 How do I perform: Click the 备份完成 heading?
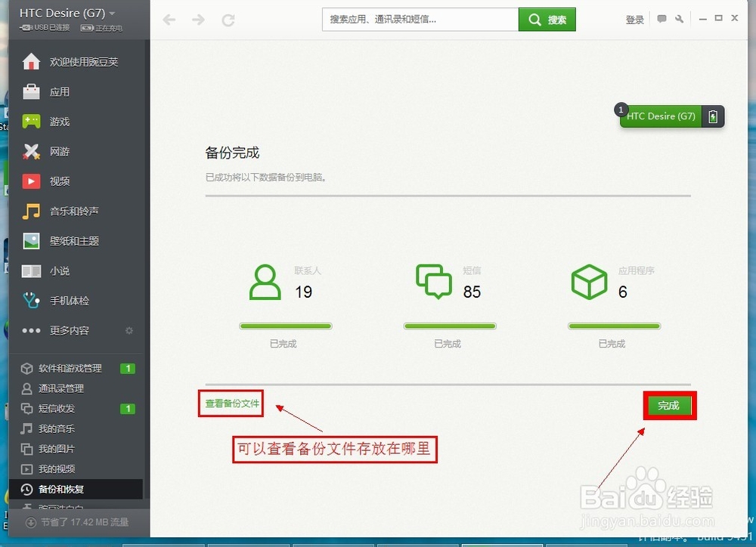pos(232,153)
